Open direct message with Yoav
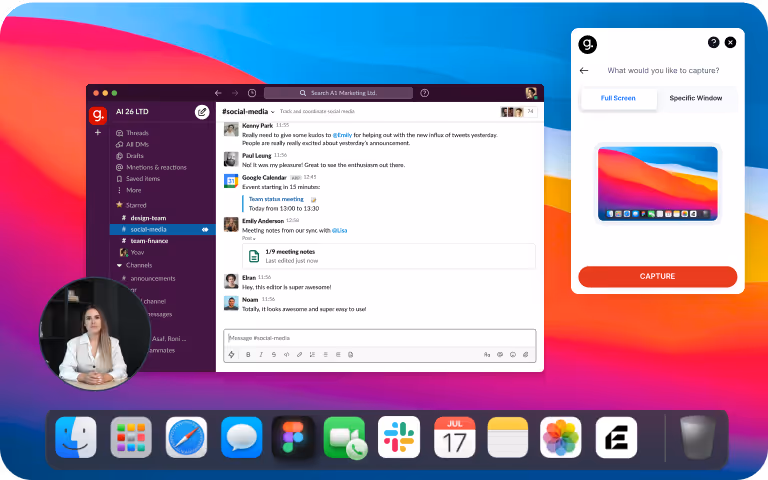768x480 pixels. [132, 253]
